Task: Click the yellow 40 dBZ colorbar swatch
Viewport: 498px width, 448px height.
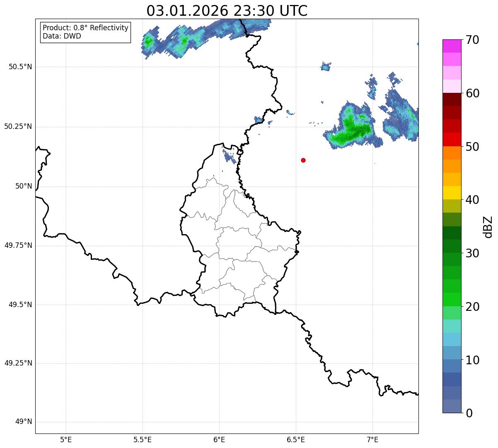Action: (x=452, y=193)
